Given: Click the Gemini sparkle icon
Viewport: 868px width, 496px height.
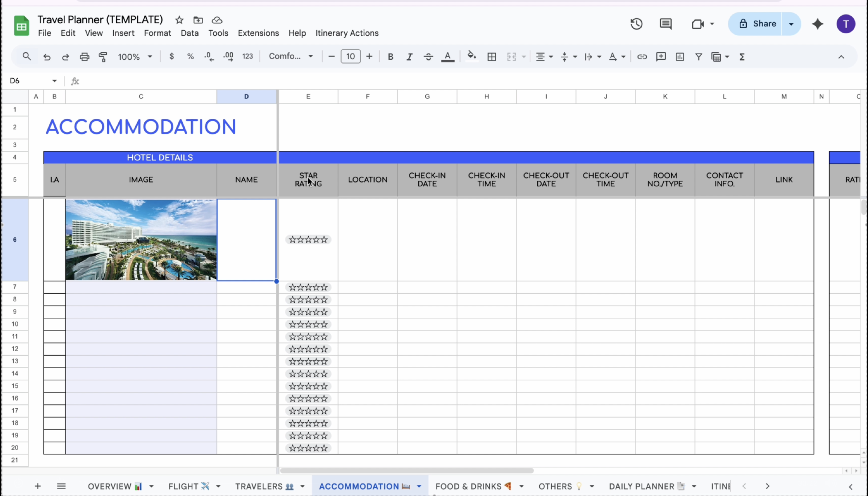Looking at the screenshot, I should point(817,24).
